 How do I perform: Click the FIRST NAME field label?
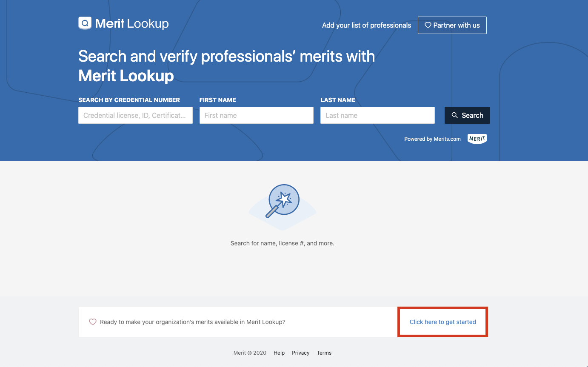coord(217,100)
